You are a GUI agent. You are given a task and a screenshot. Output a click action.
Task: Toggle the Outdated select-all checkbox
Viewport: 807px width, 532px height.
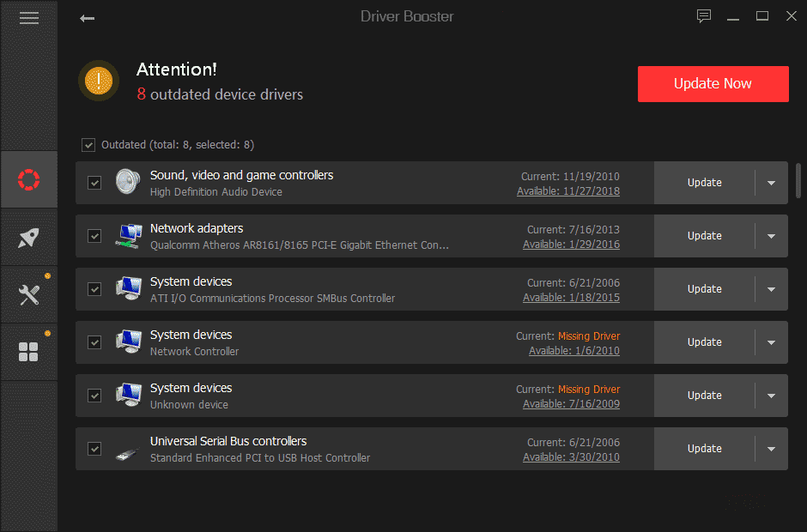(88, 144)
